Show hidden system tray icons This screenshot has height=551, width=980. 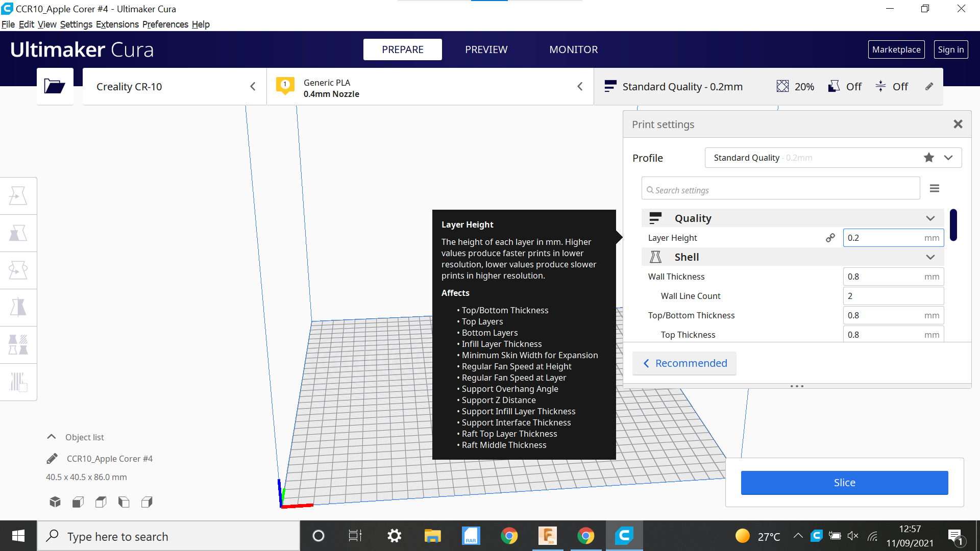pyautogui.click(x=798, y=536)
